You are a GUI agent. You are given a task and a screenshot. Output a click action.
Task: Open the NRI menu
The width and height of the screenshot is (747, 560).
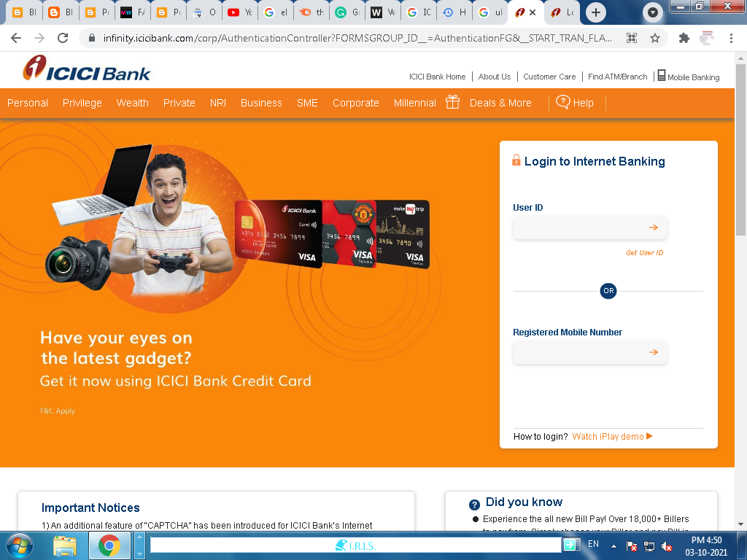point(218,103)
